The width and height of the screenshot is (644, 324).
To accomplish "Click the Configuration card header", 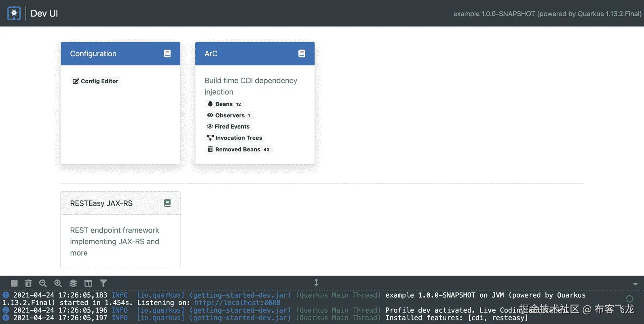I will click(120, 53).
